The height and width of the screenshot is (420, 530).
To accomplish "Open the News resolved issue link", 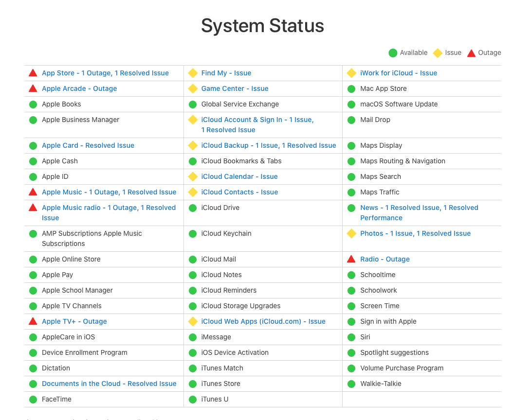I will pos(419,213).
